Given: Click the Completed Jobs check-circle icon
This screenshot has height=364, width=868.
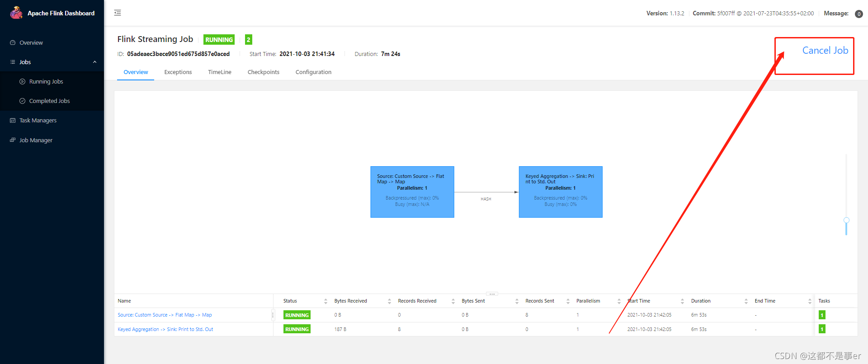Looking at the screenshot, I should coord(22,101).
